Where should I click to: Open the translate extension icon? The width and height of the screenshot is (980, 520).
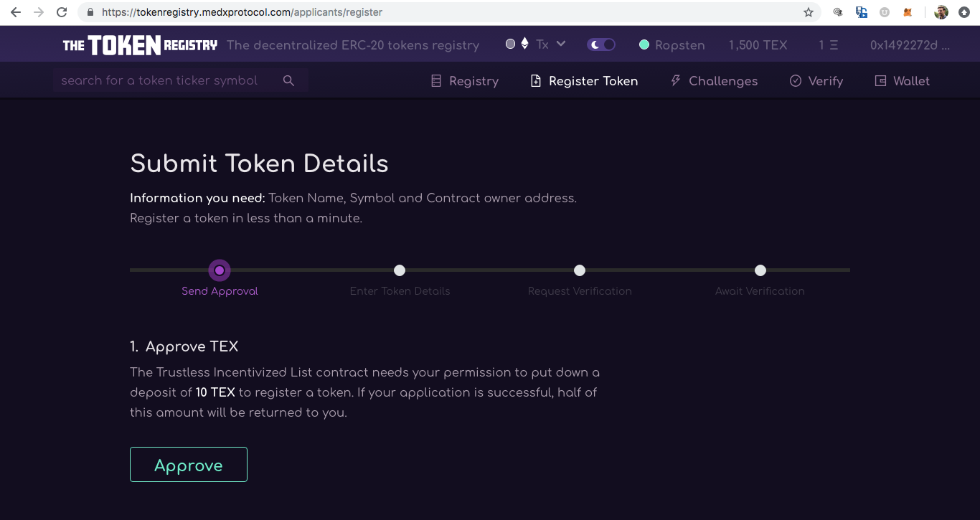click(862, 12)
